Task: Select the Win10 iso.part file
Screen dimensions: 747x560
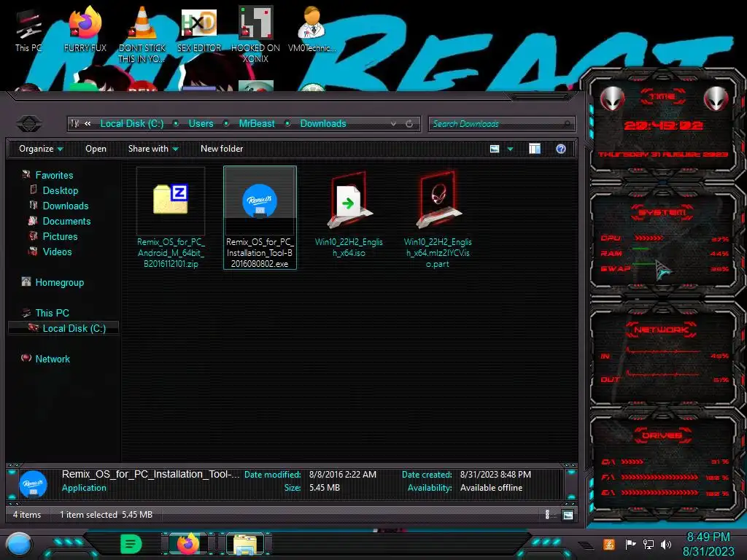Action: click(x=438, y=218)
